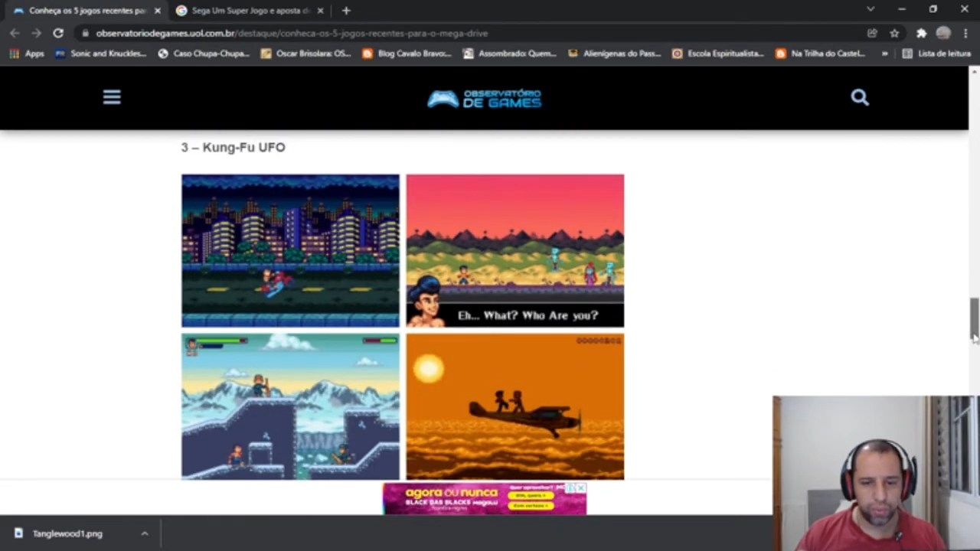Open the site hamburger menu
This screenshot has width=980, height=551.
(x=112, y=97)
